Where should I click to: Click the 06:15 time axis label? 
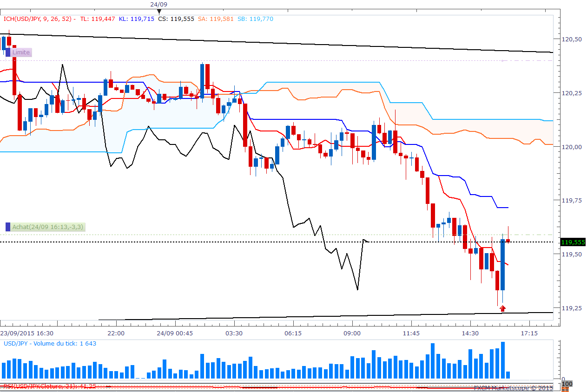click(293, 333)
